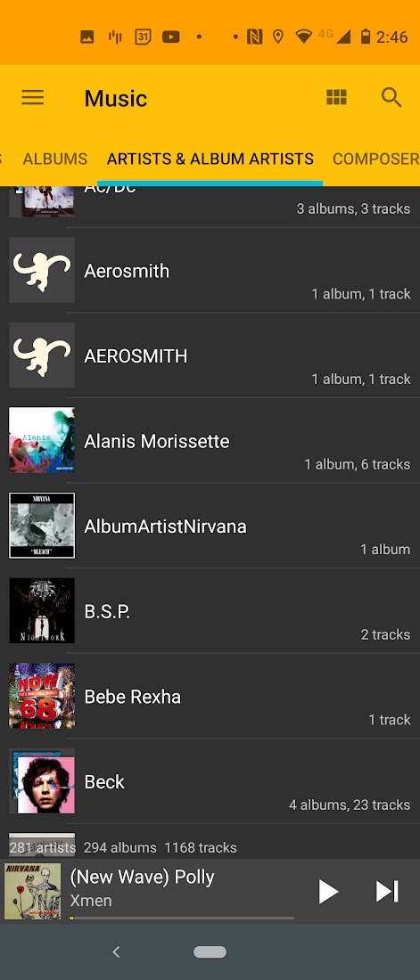Tap the home pill navigation button
Viewport: 420px width, 980px height.
210,951
